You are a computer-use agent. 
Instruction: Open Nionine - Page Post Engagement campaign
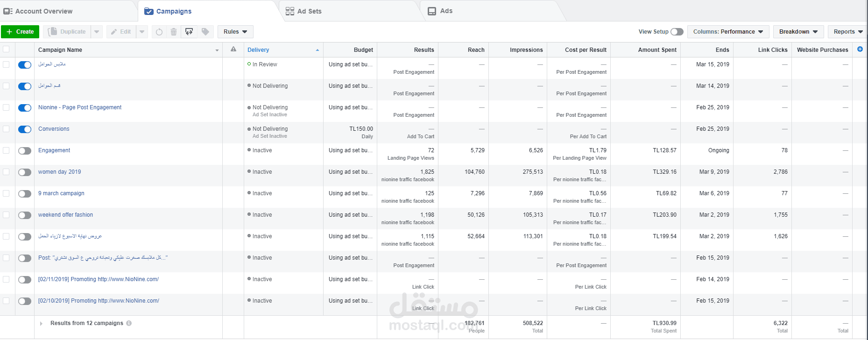click(x=80, y=107)
